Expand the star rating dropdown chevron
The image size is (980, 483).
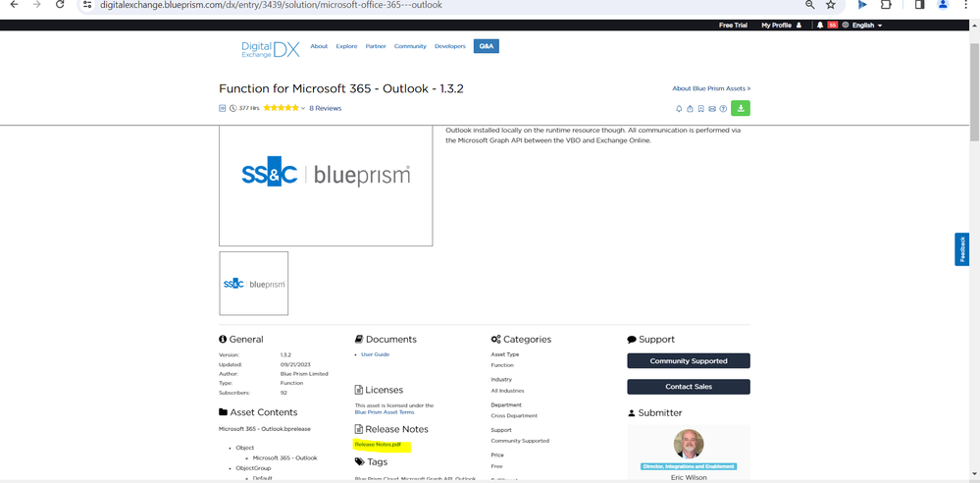(303, 109)
